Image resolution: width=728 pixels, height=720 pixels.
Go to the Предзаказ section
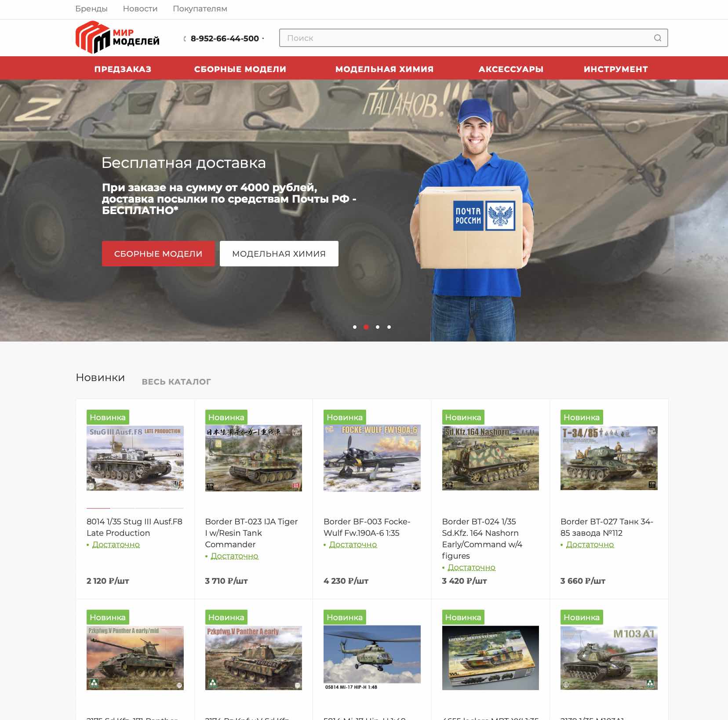[x=123, y=69]
